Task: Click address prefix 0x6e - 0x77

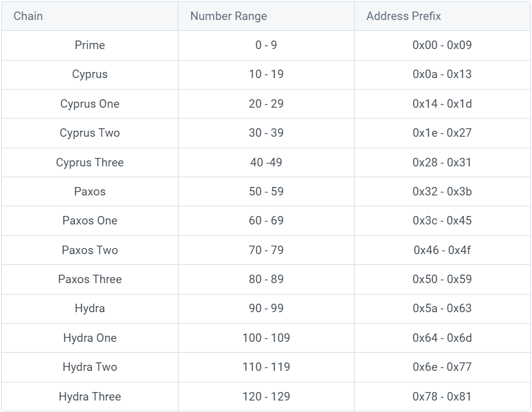Action: pos(442,367)
